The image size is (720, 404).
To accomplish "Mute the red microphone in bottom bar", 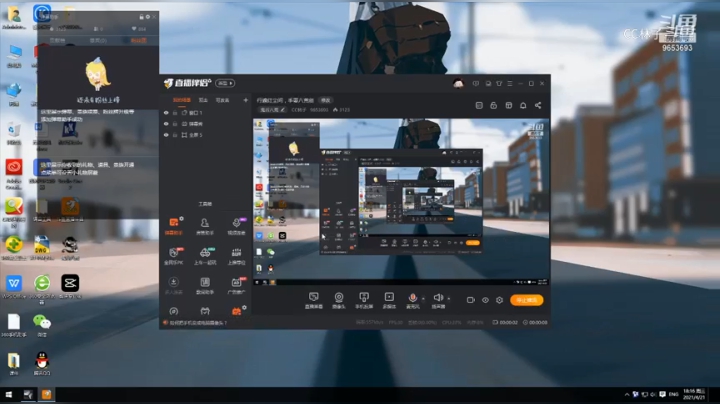I will (x=412, y=298).
